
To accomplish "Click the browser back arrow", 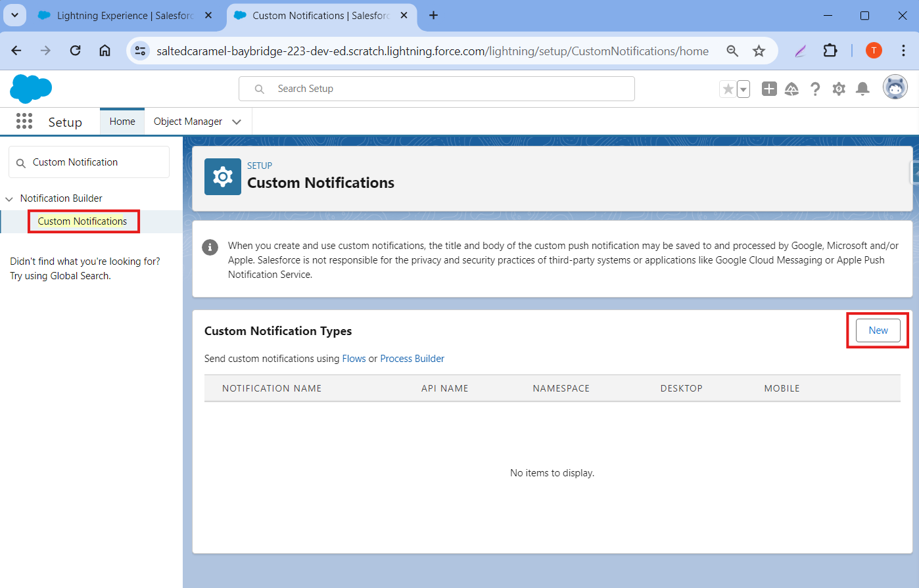I will click(x=17, y=51).
